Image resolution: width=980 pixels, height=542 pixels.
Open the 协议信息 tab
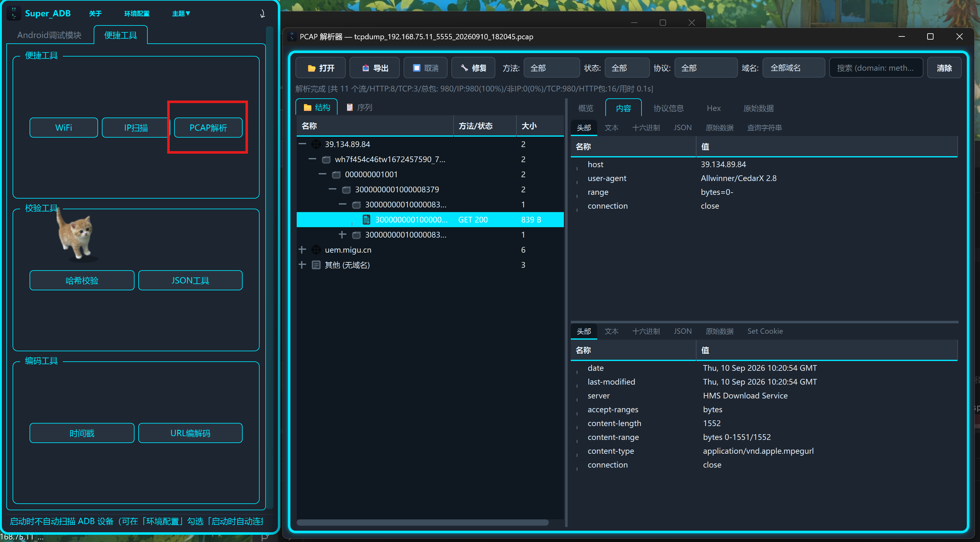click(669, 108)
